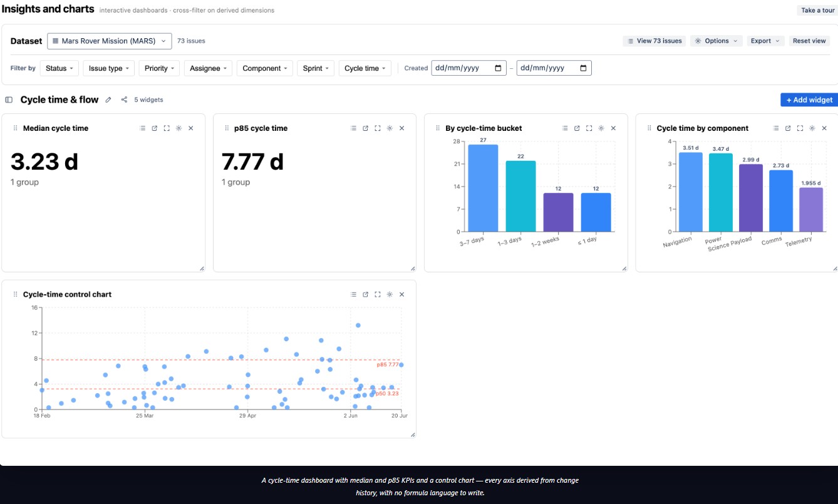Open the Mars Rover Mission dataset dropdown
The image size is (838, 504).
[109, 41]
